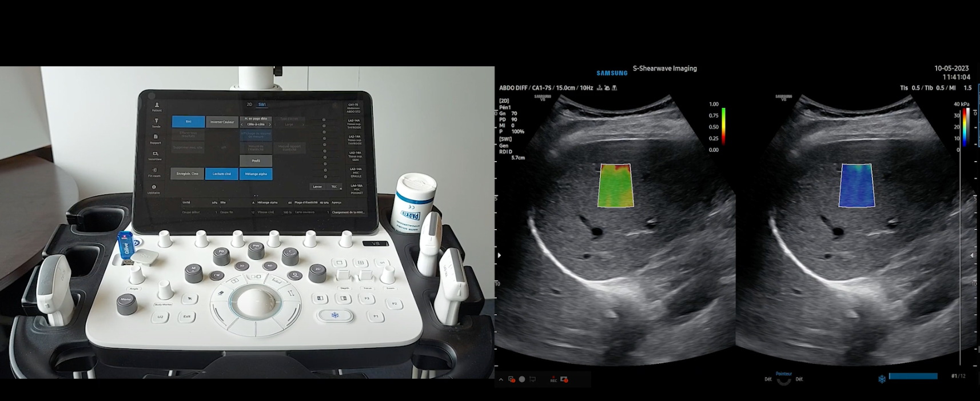Switch to the SWI tab
Screen dimensions: 980x401
(262, 105)
